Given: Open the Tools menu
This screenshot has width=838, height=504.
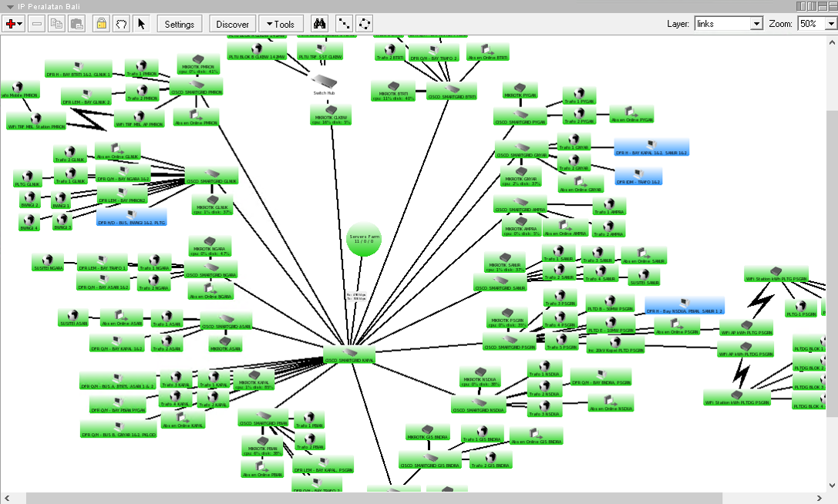Looking at the screenshot, I should pos(281,24).
